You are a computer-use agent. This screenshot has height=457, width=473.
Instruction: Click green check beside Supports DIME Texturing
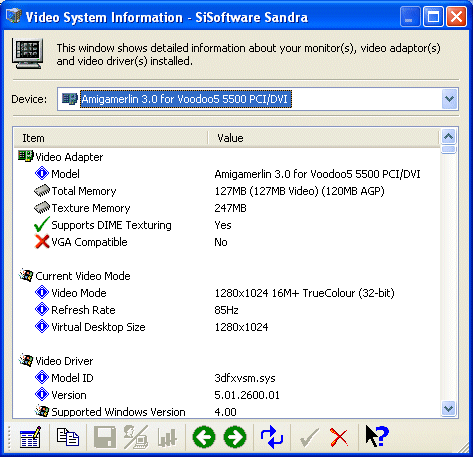coord(42,224)
